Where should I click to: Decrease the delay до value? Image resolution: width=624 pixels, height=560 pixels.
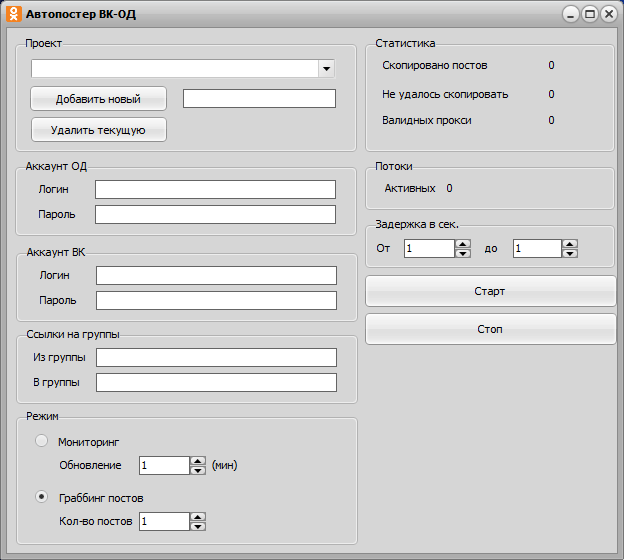coord(570,253)
